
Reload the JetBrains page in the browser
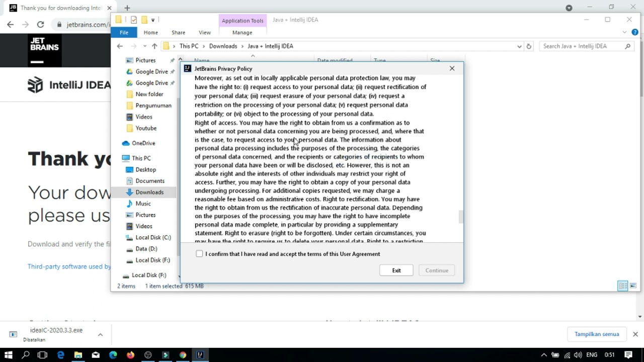coord(40,24)
